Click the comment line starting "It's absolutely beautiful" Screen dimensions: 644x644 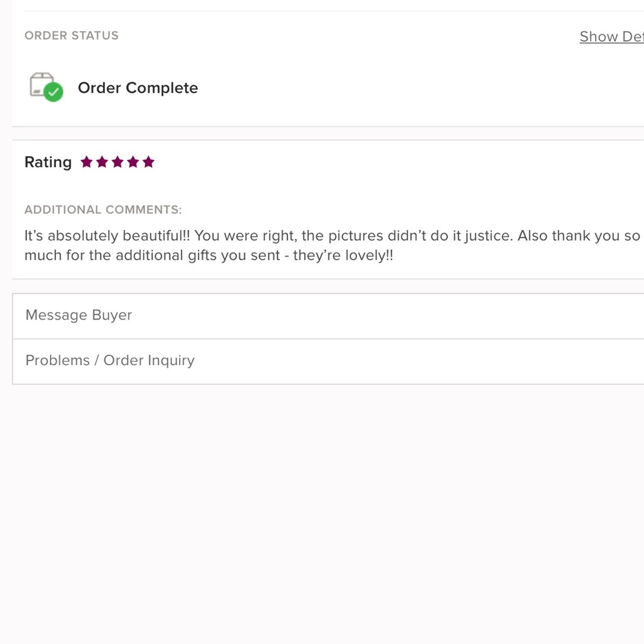click(x=332, y=236)
